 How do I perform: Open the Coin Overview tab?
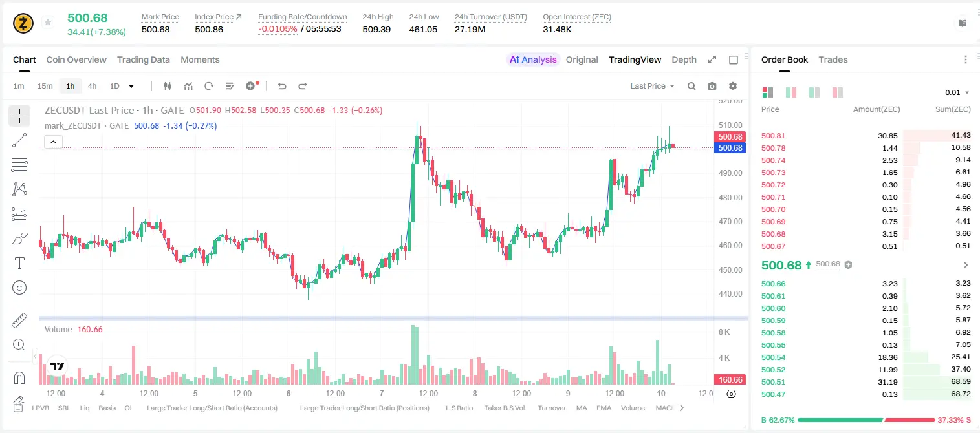(x=76, y=59)
